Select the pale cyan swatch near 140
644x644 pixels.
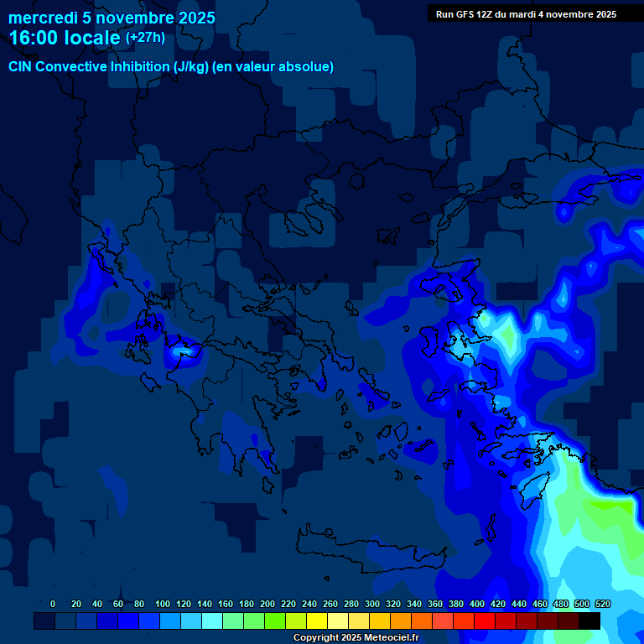click(x=212, y=621)
